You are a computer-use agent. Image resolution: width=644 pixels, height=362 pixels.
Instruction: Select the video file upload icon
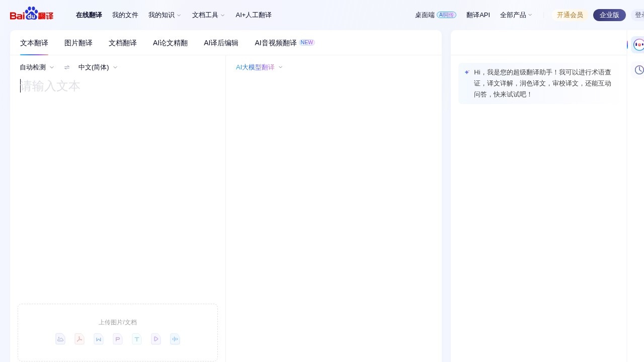click(x=156, y=339)
